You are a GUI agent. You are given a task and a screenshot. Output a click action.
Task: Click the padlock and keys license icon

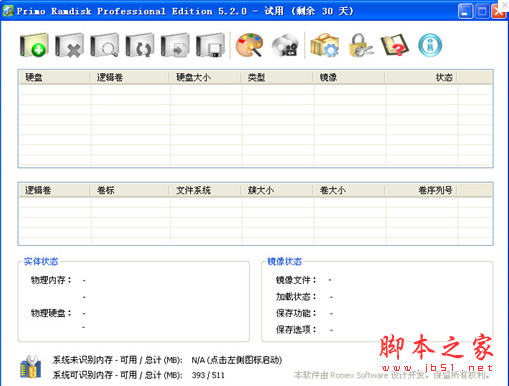coord(360,45)
